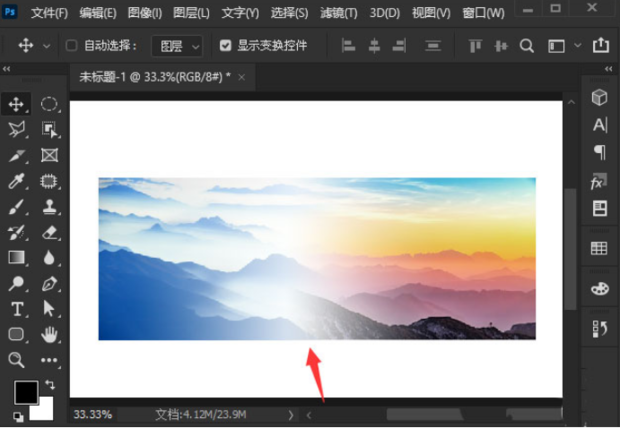
Task: Select the Eyedropper tool
Action: [16, 181]
